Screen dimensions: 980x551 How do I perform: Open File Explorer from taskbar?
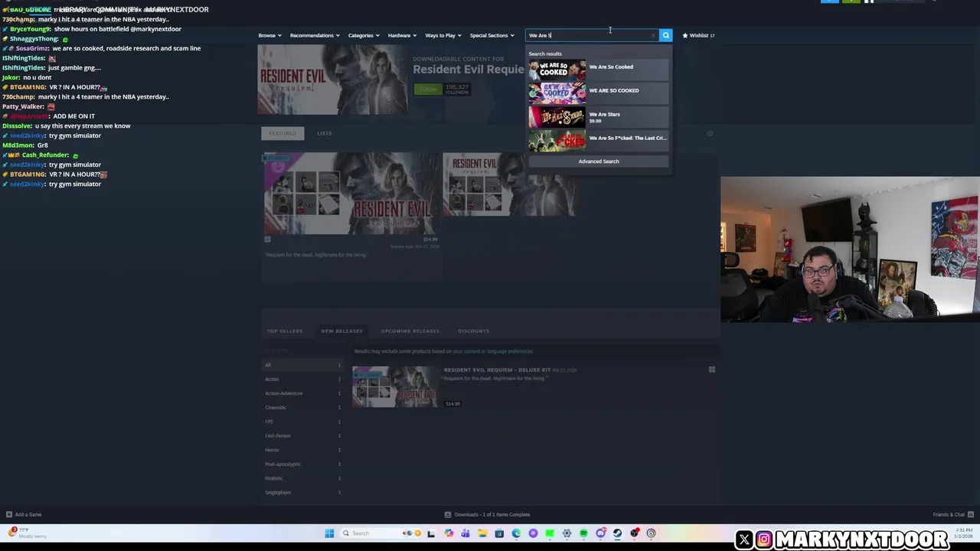tap(482, 533)
